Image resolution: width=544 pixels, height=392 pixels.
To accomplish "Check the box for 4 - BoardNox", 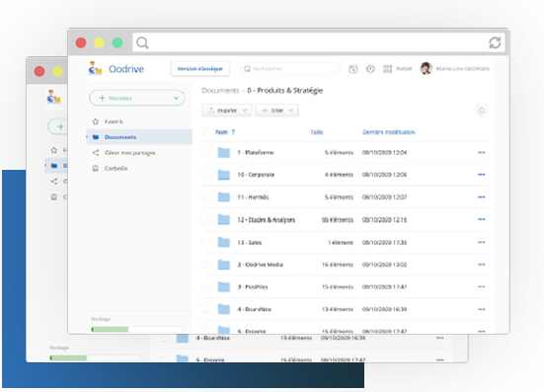I will (205, 309).
